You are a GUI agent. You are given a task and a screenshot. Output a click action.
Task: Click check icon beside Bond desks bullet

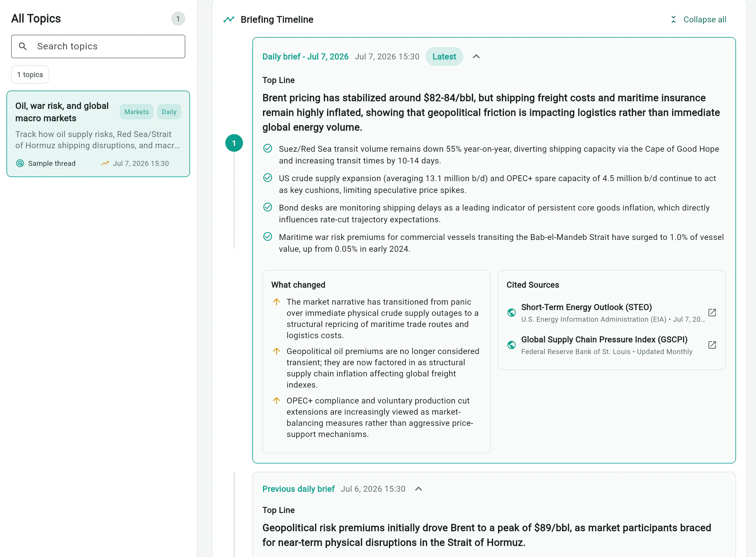point(268,207)
